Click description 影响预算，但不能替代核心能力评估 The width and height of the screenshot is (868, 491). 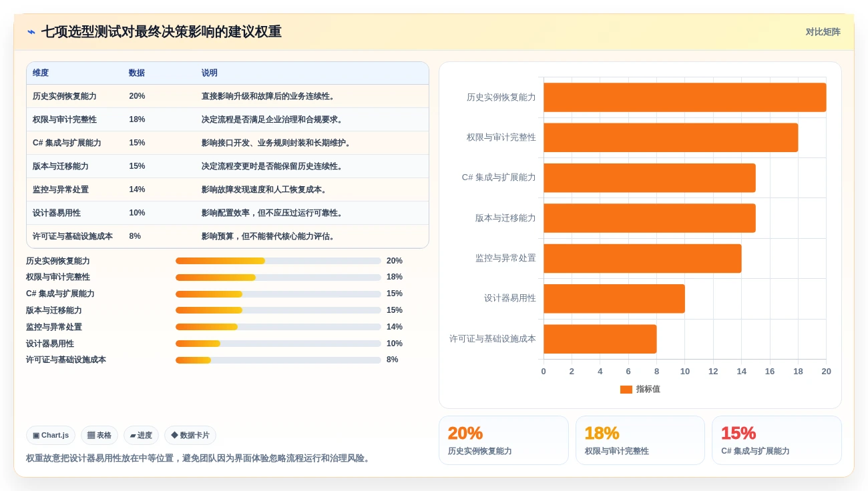click(268, 236)
